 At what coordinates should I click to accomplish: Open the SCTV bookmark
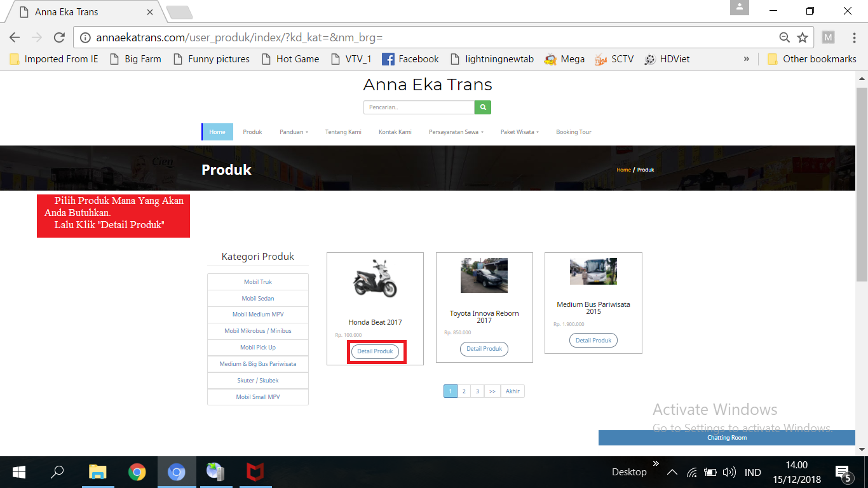pos(614,59)
